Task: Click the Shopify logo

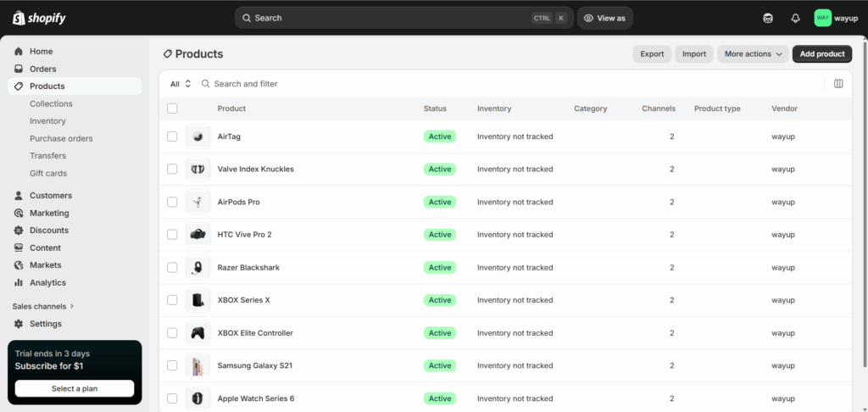Action: pos(39,19)
